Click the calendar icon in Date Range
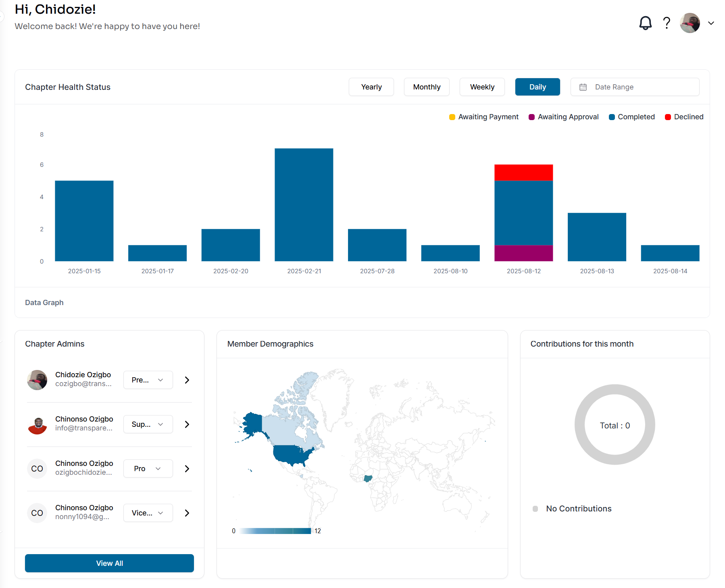The width and height of the screenshot is (725, 588). tap(583, 87)
